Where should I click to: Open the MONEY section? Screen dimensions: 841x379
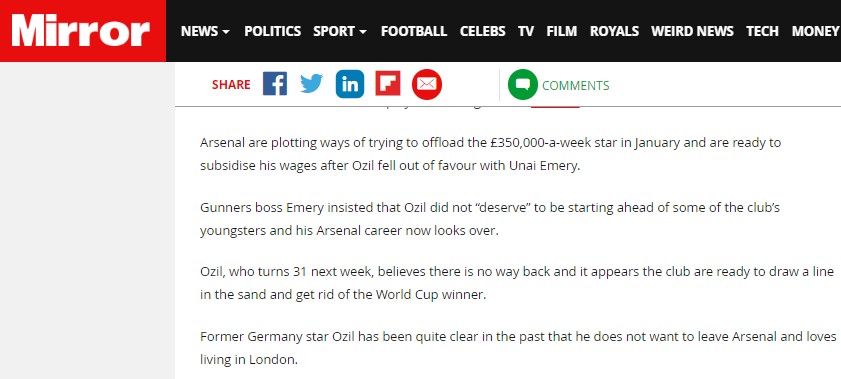click(816, 32)
